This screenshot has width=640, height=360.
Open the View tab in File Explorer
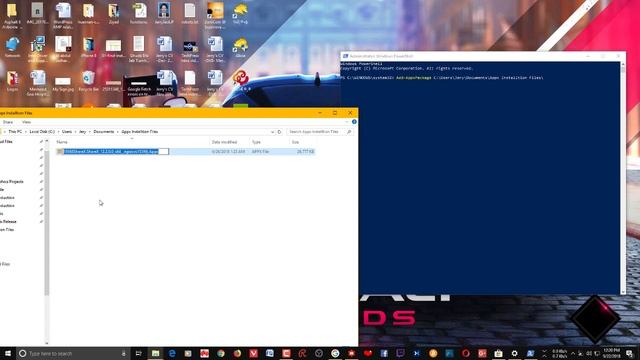point(27,122)
